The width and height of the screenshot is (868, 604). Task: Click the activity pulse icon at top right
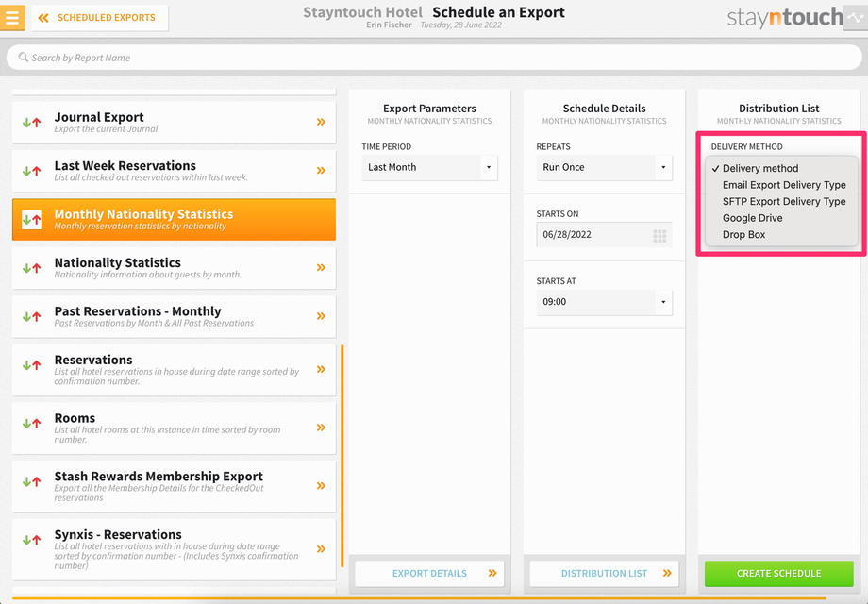[x=856, y=18]
